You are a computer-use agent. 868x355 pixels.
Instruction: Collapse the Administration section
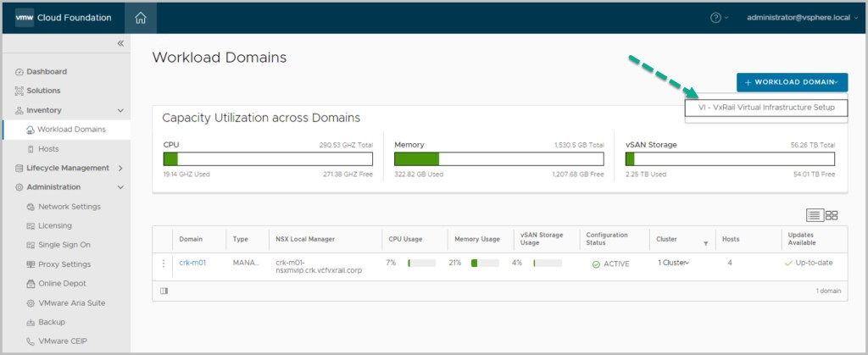(120, 187)
